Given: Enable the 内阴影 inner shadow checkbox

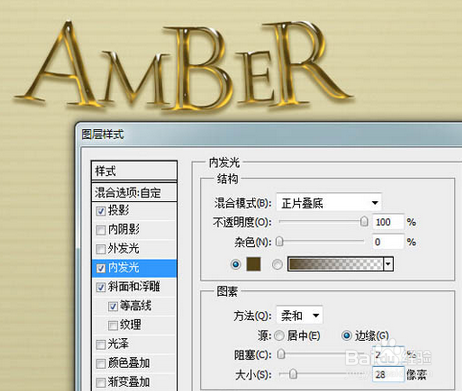Looking at the screenshot, I should (101, 230).
